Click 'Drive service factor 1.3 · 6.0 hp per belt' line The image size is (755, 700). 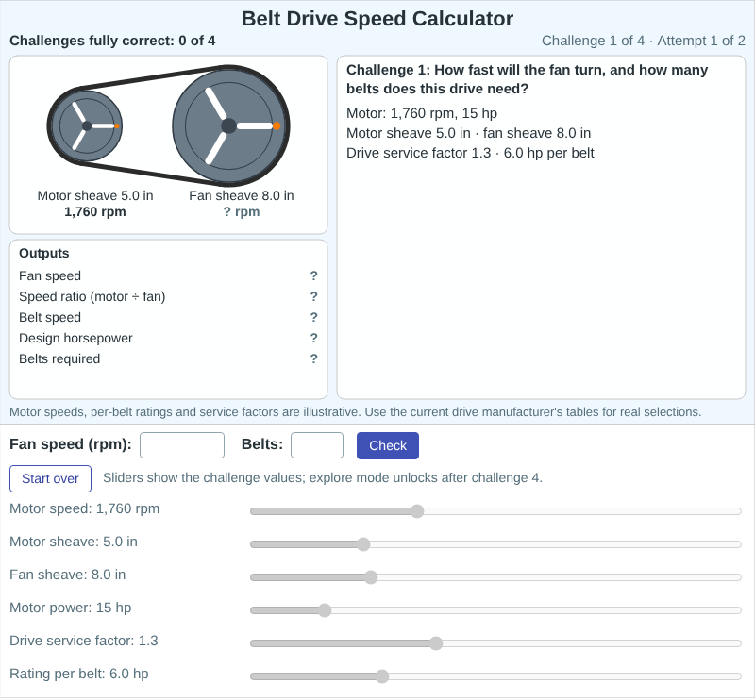click(x=470, y=153)
